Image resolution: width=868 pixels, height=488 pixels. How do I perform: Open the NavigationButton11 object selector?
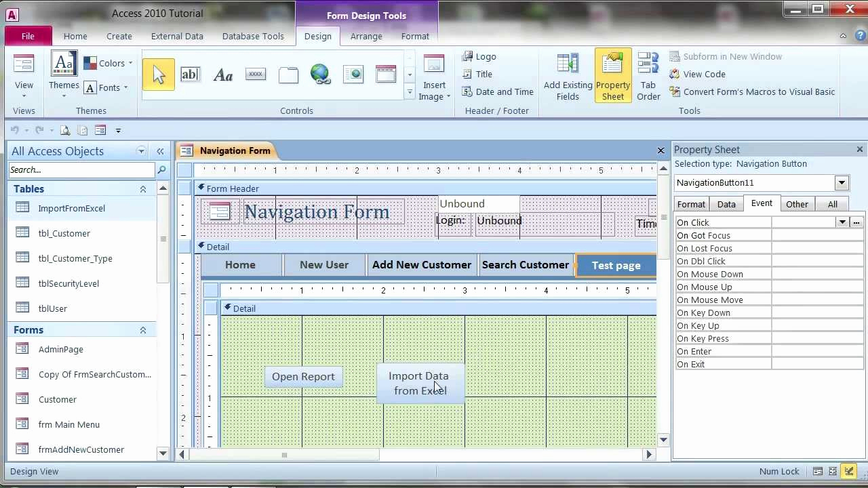point(842,182)
